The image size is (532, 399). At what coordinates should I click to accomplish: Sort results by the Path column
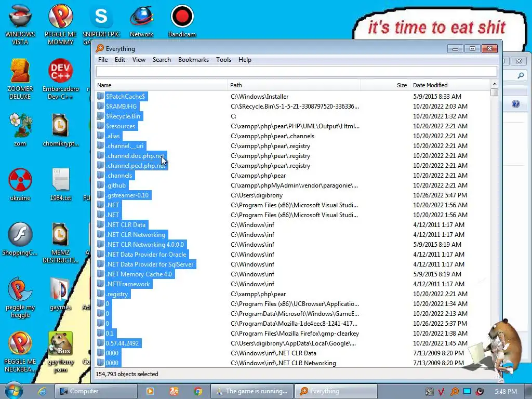click(x=294, y=85)
